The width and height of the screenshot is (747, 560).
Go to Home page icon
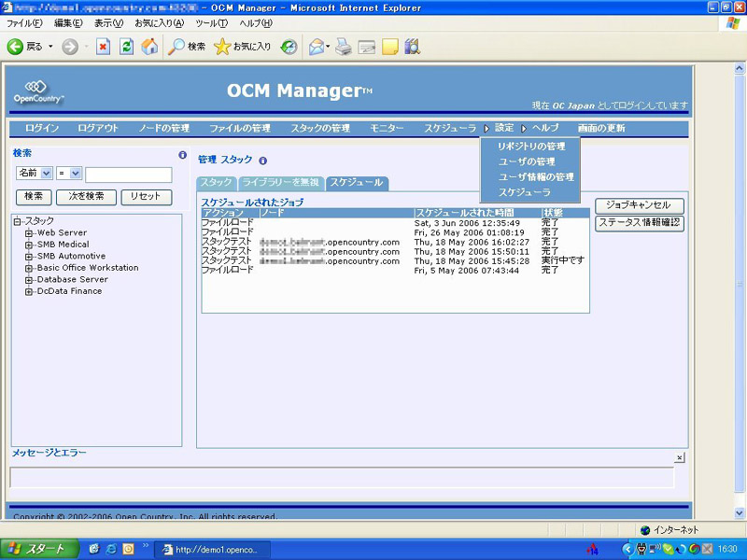click(x=149, y=47)
